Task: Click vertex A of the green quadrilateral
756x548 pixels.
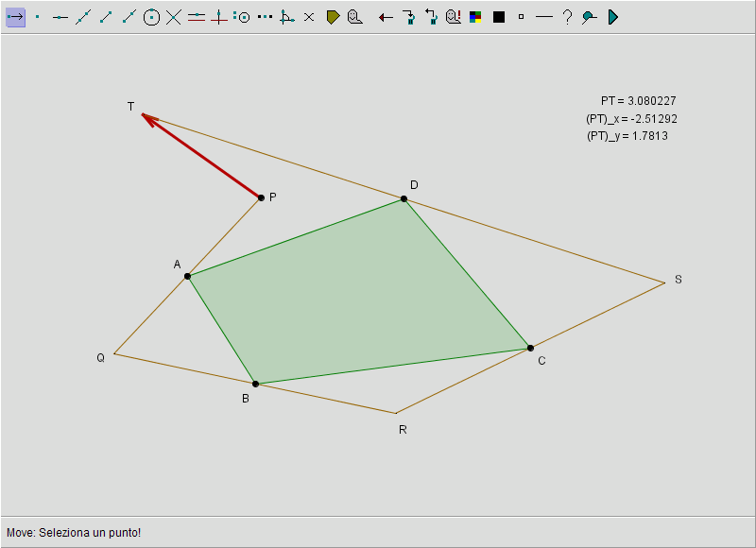Action: tap(187, 276)
